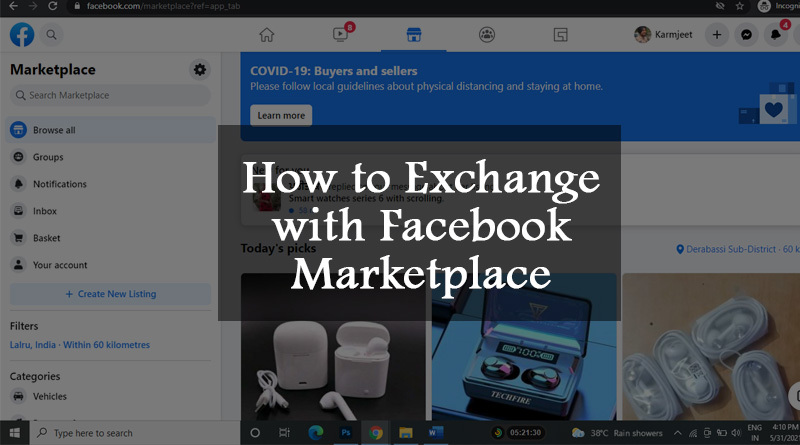The height and width of the screenshot is (445, 800).
Task: Click Learn more on COVID-19 banner
Action: (x=281, y=115)
